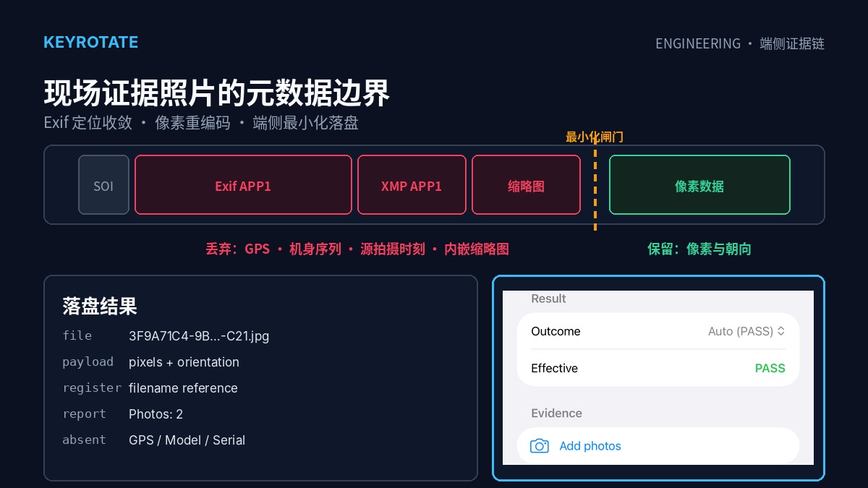Viewport: 868px width, 488px height.
Task: Click the Outcome row label
Action: coord(556,331)
